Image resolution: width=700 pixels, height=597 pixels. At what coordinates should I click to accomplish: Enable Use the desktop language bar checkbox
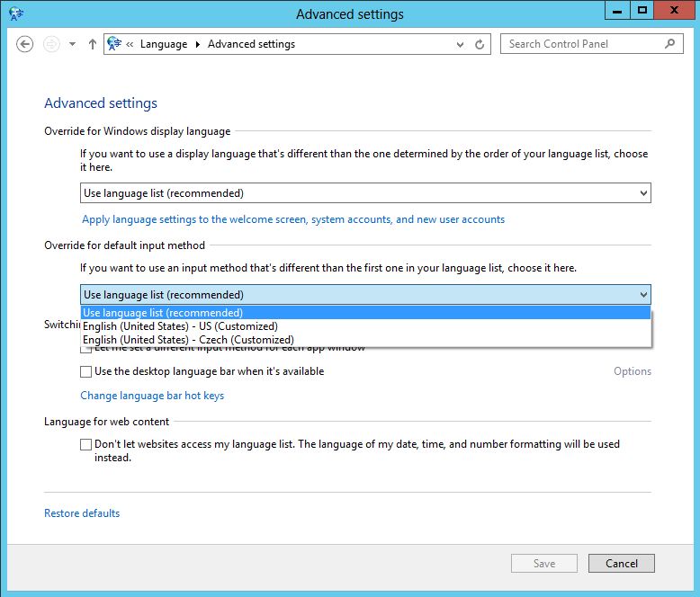(85, 371)
